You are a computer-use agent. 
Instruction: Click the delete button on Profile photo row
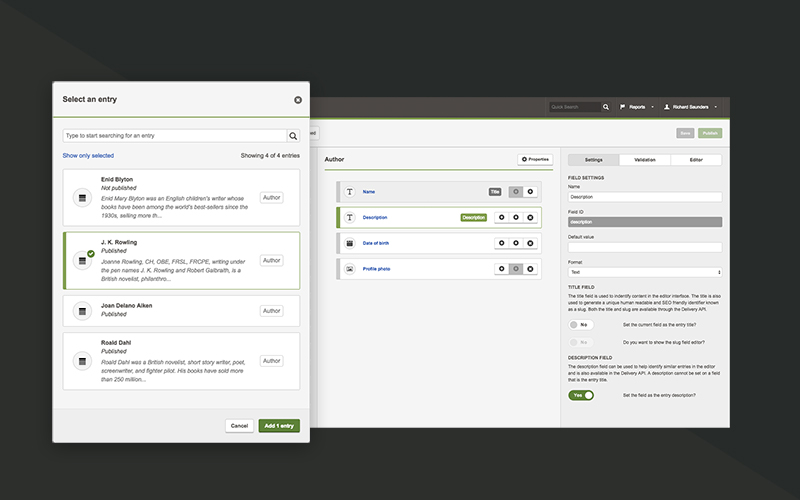tap(530, 269)
